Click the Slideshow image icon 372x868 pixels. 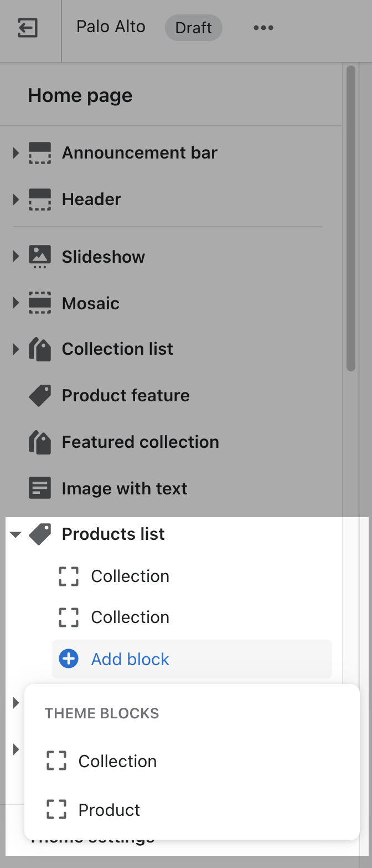(x=40, y=257)
